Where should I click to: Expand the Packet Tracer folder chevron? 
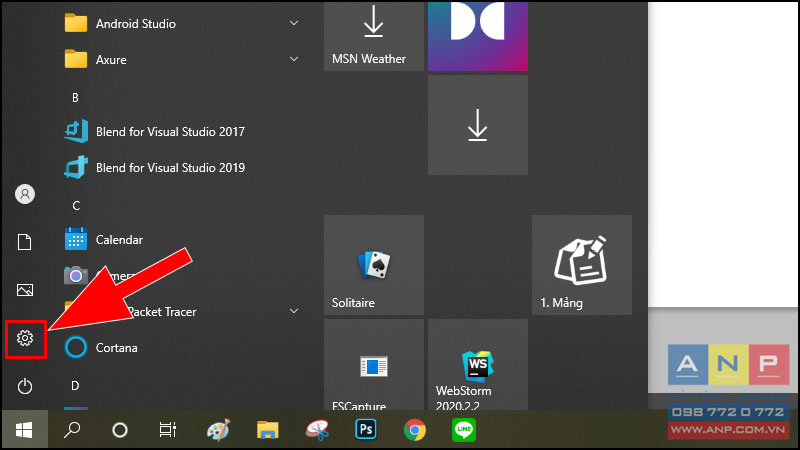tap(294, 311)
